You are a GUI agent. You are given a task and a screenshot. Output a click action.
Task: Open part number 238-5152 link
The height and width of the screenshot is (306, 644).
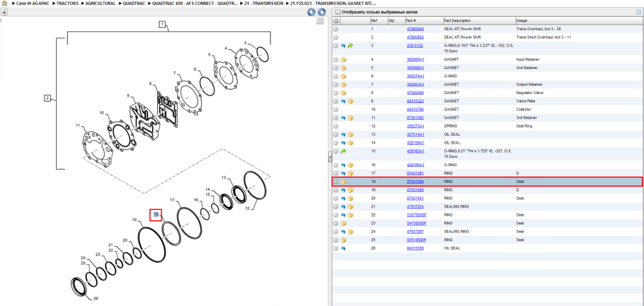415,46
